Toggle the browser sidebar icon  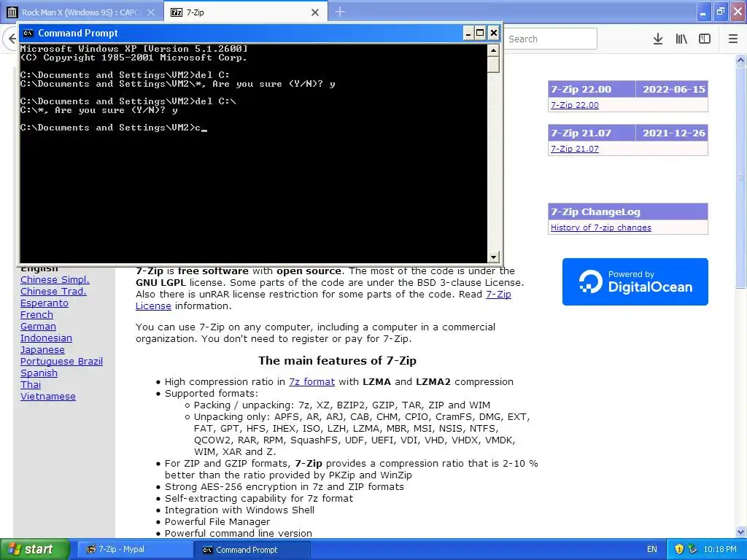705,39
